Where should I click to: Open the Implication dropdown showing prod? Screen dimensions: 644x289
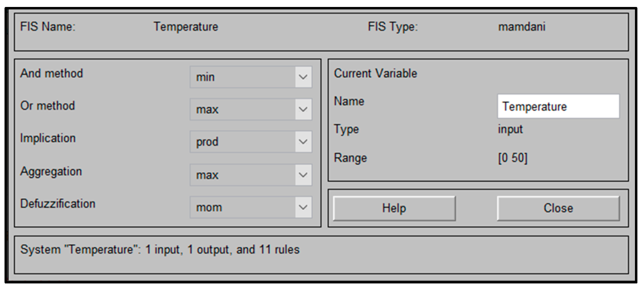(x=251, y=142)
